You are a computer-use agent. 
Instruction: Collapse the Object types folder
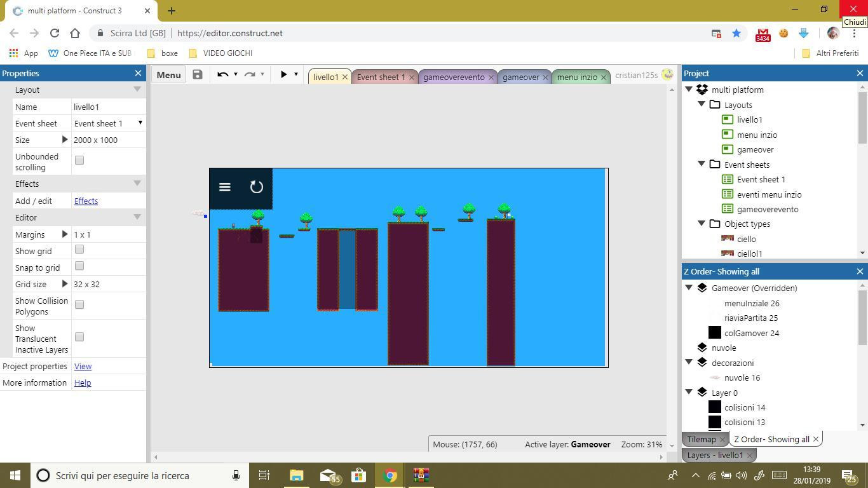pyautogui.click(x=702, y=224)
